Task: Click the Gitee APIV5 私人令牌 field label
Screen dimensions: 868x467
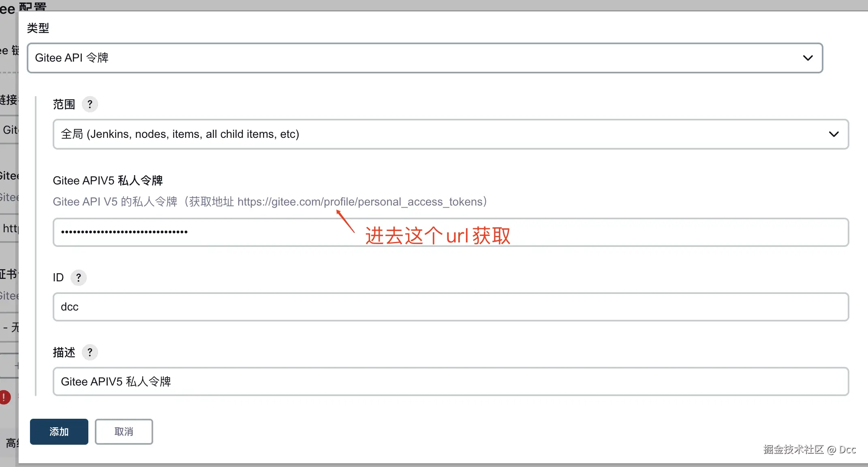Action: (108, 181)
